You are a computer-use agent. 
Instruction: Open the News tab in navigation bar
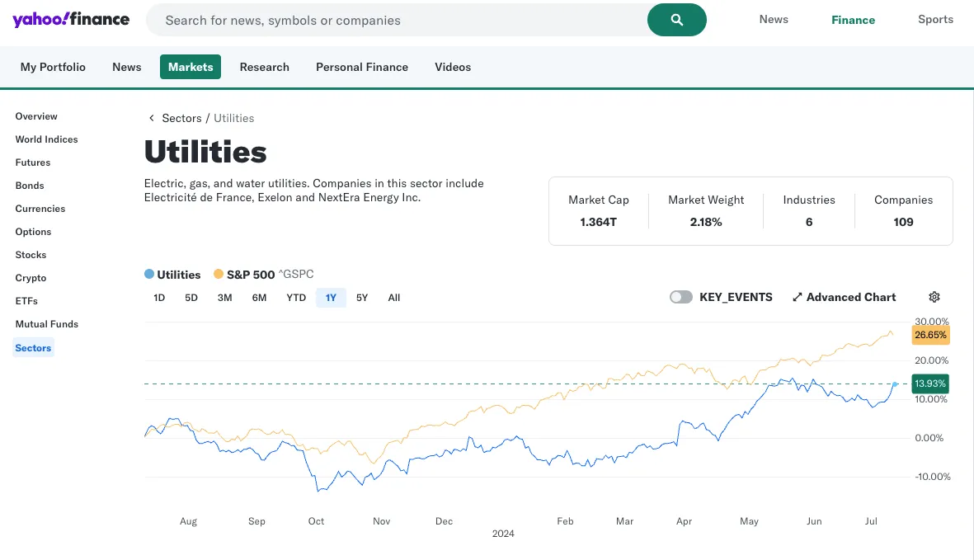point(127,67)
